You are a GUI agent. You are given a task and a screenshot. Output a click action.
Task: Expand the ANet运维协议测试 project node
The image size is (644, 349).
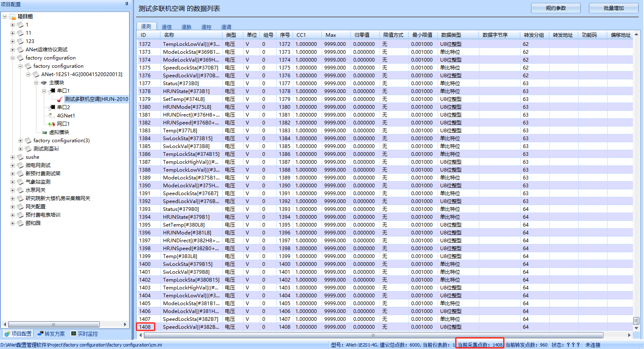12,50
